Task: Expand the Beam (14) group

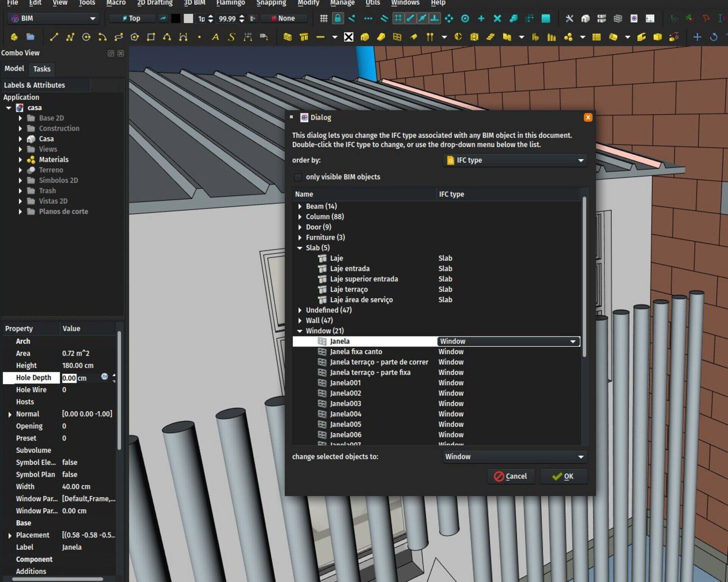Action: coord(300,206)
